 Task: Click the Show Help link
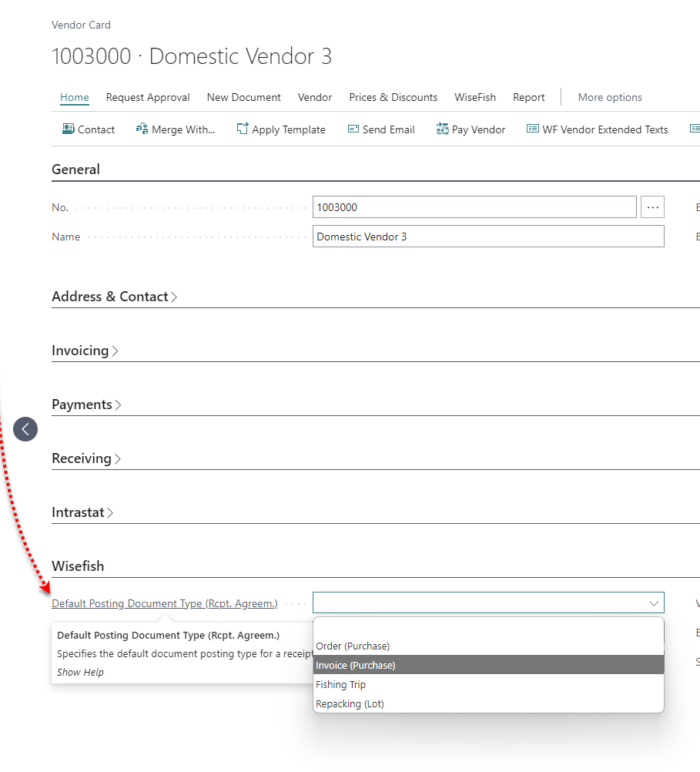(80, 672)
